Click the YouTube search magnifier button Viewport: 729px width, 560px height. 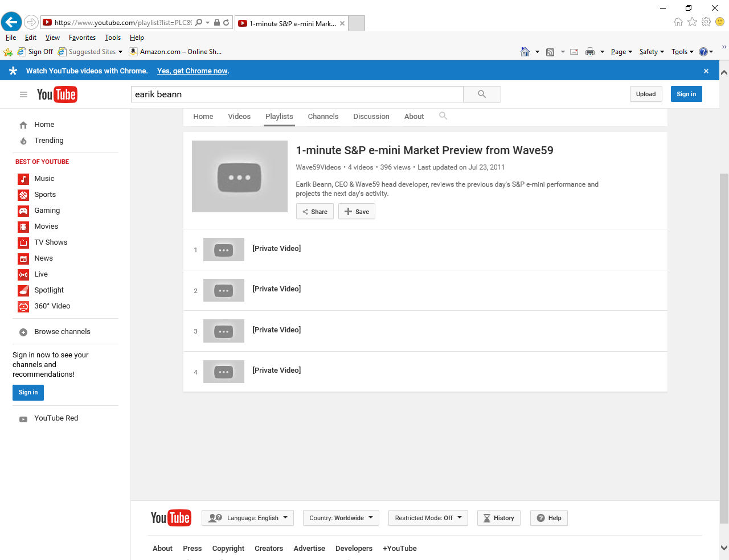[482, 94]
